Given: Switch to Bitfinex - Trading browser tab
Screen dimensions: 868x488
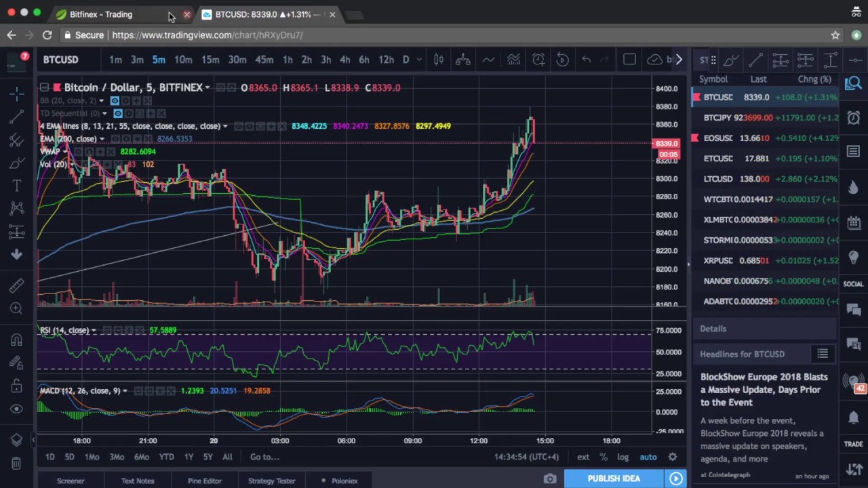Looking at the screenshot, I should [101, 14].
